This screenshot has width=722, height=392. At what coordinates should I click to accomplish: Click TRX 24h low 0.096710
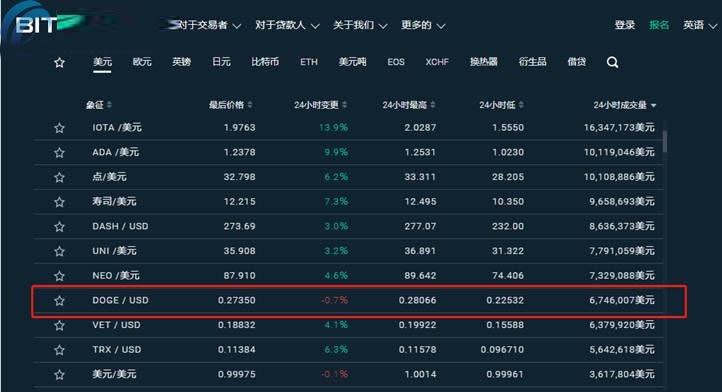pyautogui.click(x=502, y=350)
